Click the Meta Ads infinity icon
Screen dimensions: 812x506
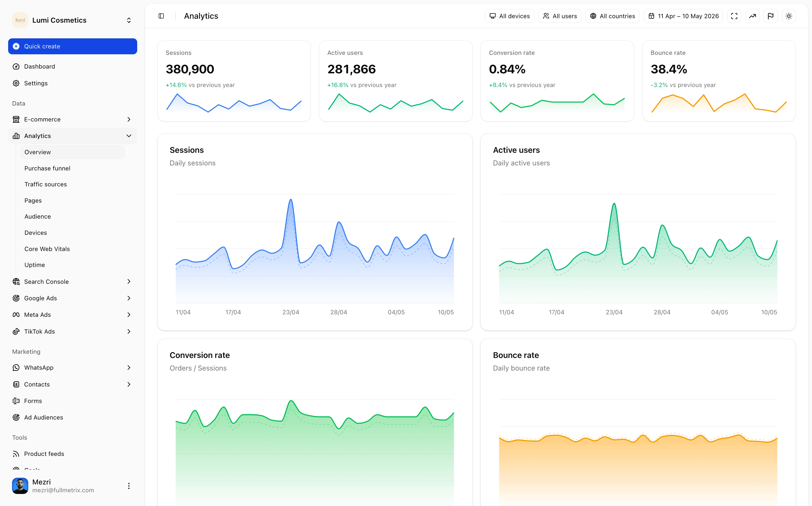point(16,315)
